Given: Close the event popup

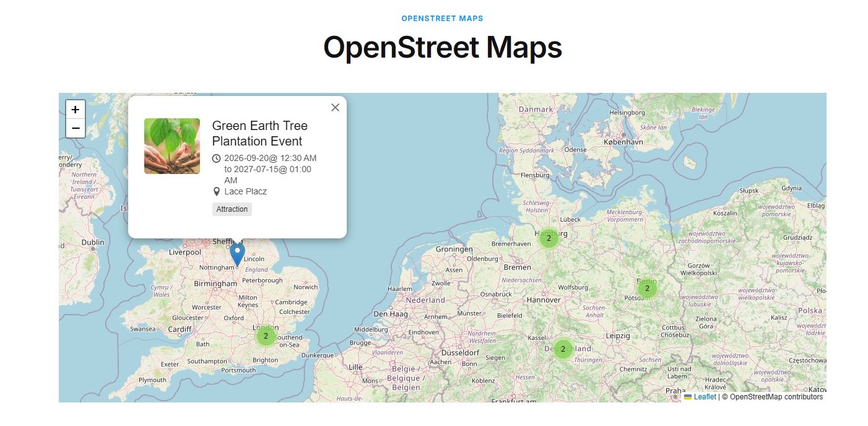Looking at the screenshot, I should 336,108.
